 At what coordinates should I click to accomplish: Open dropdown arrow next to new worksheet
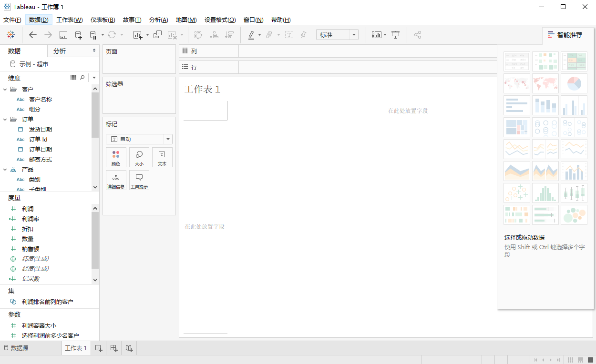click(x=147, y=35)
